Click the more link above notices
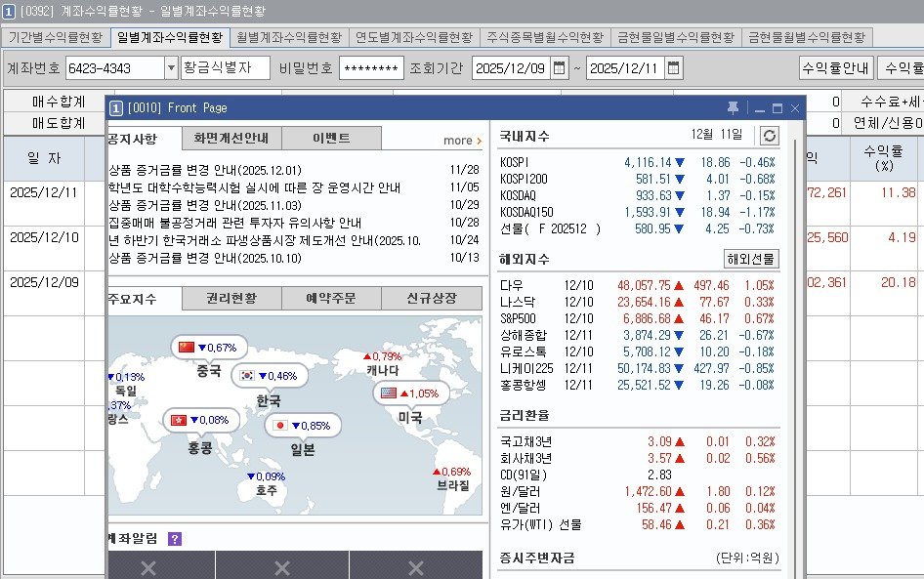The width and height of the screenshot is (924, 579). (457, 140)
